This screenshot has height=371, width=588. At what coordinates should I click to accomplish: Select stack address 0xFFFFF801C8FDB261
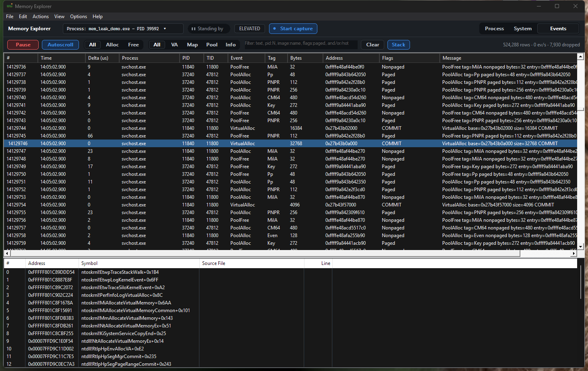click(x=51, y=326)
